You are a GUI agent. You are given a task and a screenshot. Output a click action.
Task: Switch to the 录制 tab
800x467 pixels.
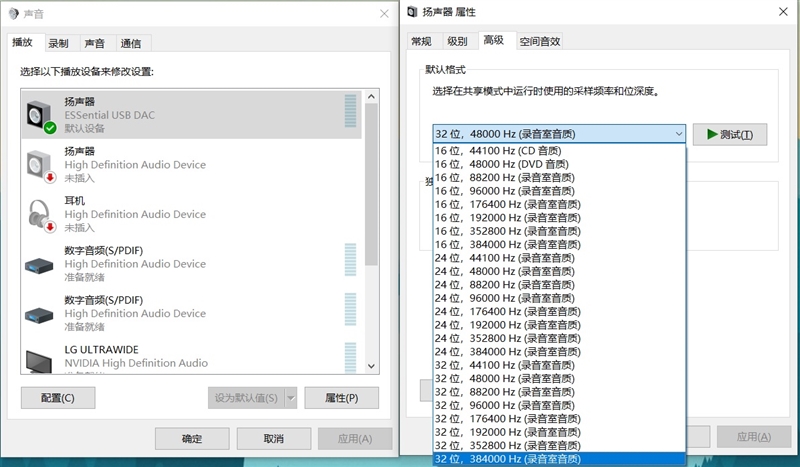58,44
